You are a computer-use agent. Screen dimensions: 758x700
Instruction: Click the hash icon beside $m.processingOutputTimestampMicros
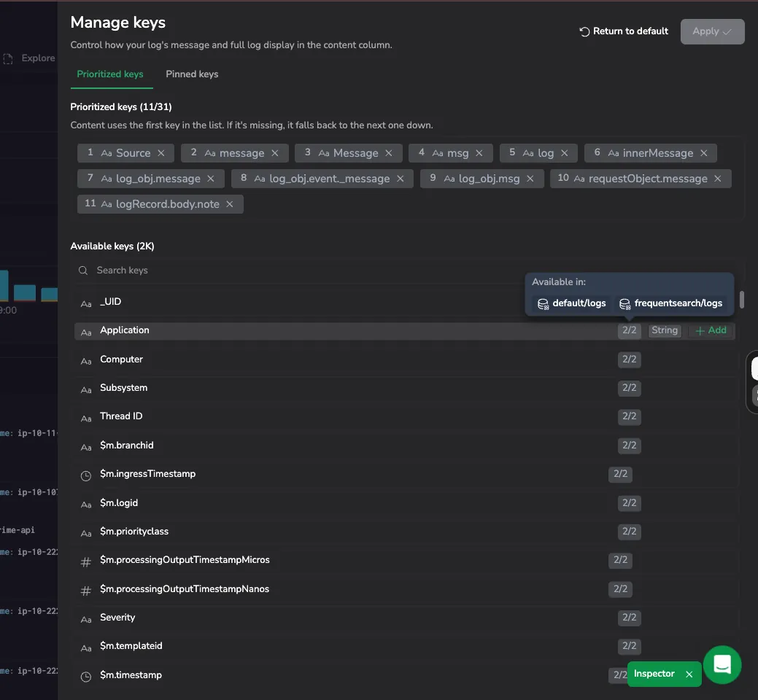click(85, 562)
